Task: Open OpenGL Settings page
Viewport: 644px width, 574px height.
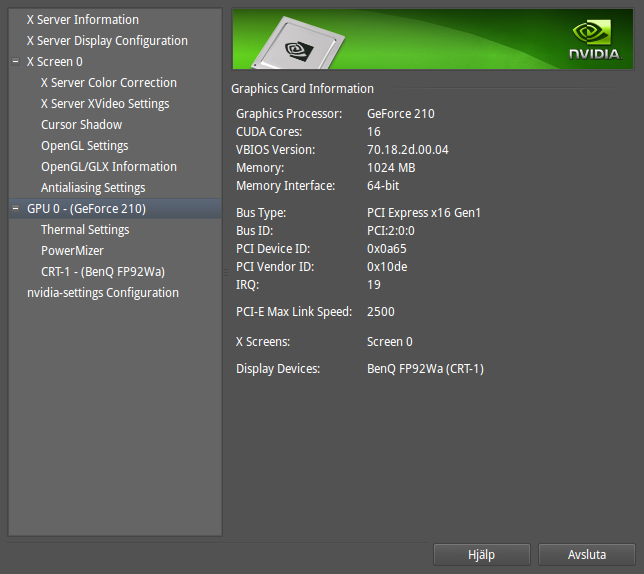Action: (85, 146)
